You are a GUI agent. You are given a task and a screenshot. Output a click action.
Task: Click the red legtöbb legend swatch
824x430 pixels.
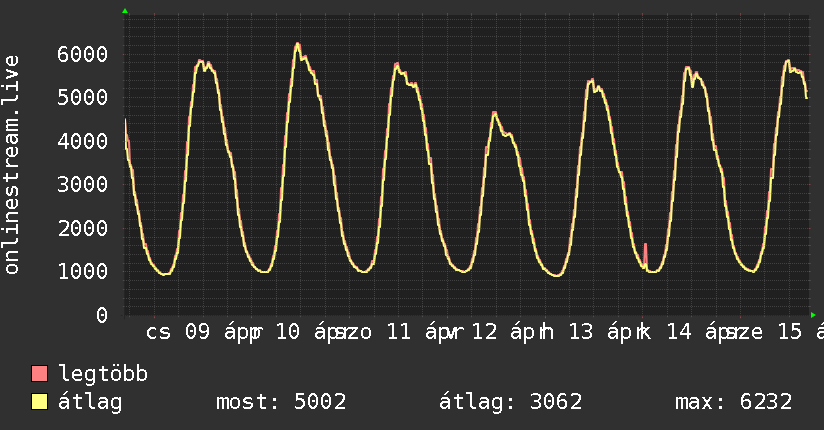click(40, 375)
